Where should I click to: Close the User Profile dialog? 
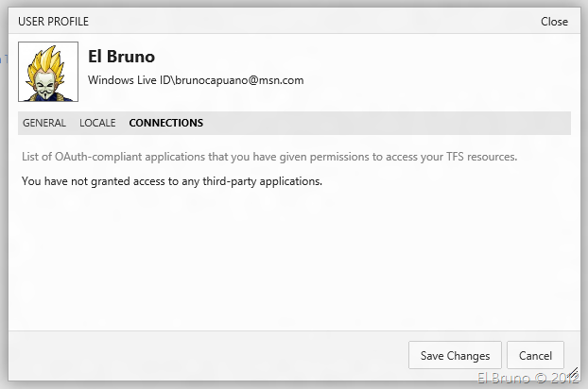tap(554, 21)
